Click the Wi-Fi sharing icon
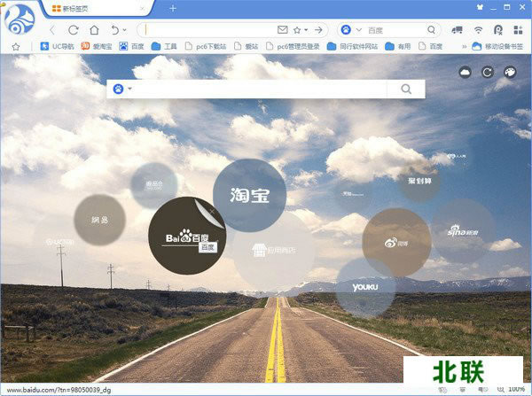The width and height of the screenshot is (532, 396). tap(479, 30)
